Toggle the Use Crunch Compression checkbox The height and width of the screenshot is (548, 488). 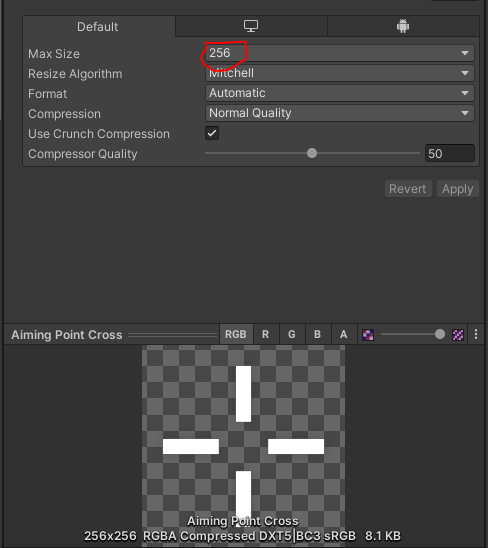(212, 133)
